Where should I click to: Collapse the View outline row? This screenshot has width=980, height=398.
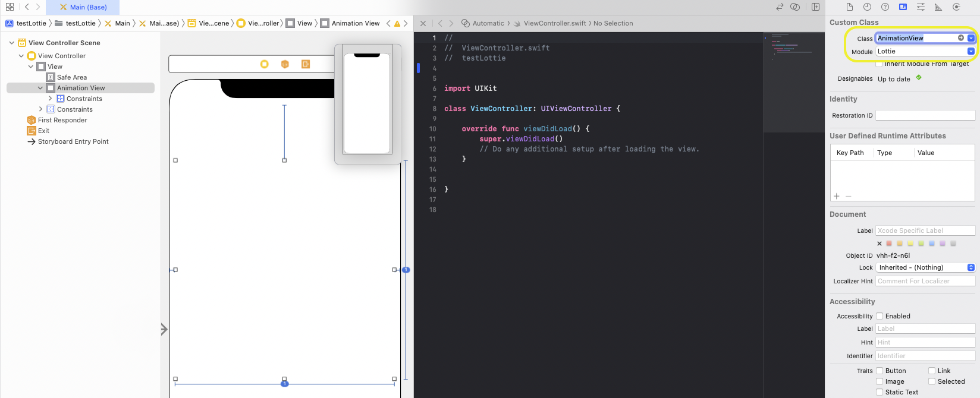(31, 67)
